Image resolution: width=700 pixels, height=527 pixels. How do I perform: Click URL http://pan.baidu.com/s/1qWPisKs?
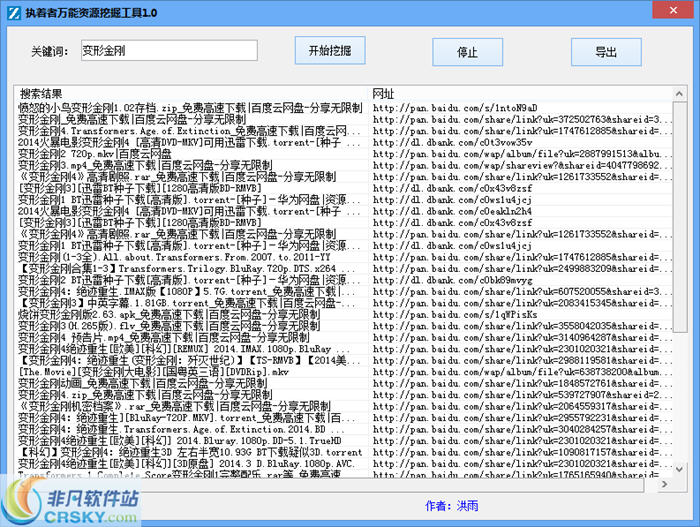455,314
